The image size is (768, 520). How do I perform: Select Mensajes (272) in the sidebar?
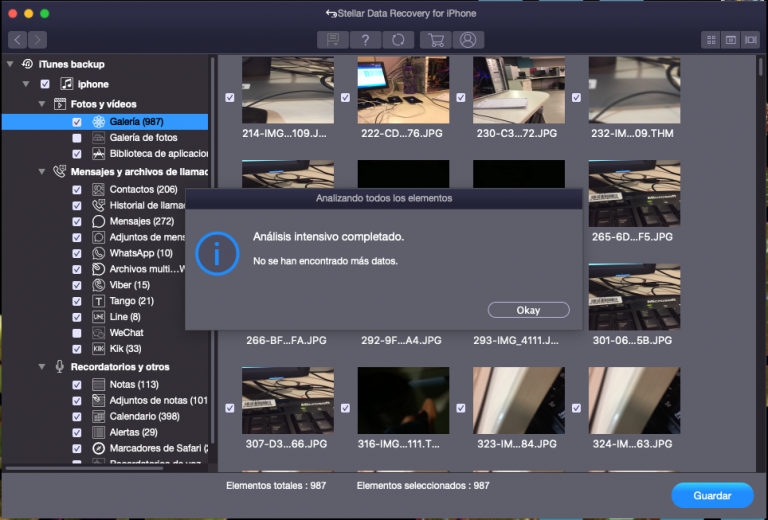click(x=142, y=221)
